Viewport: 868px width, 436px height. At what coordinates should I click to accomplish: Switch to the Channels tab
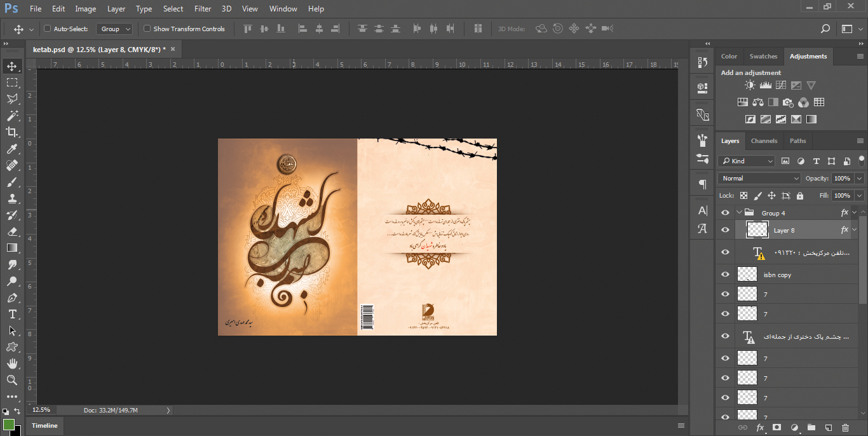point(764,141)
